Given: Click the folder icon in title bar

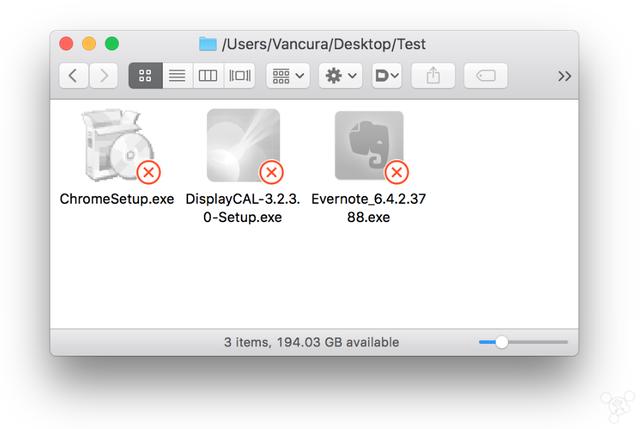Looking at the screenshot, I should [x=208, y=44].
